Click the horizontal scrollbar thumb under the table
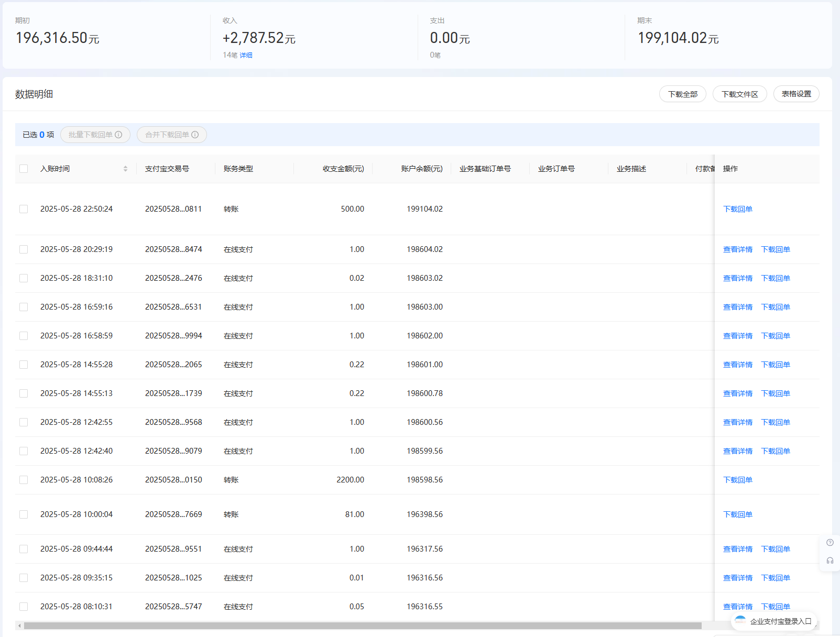 pyautogui.click(x=363, y=625)
